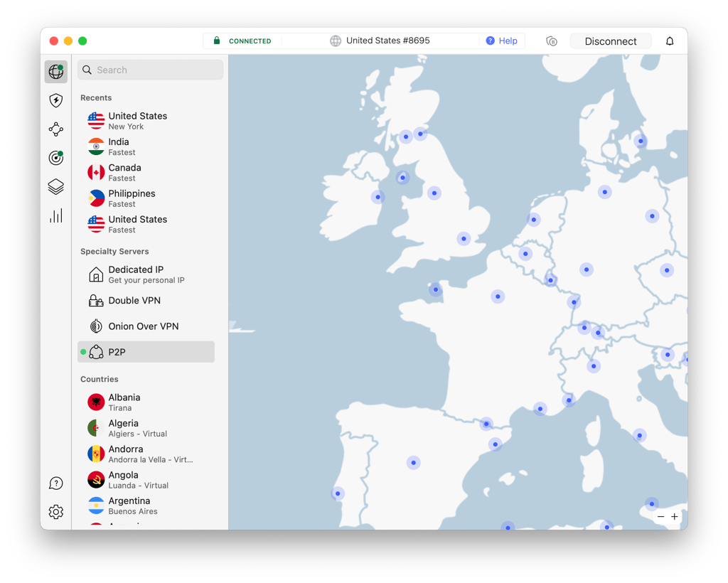Viewport: 728px width, 583px height.
Task: Open the stacked layers presets icon
Action: click(56, 186)
